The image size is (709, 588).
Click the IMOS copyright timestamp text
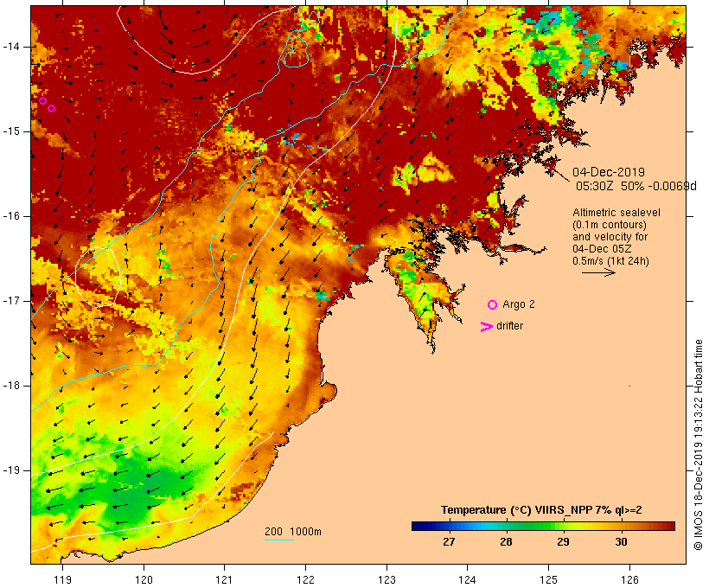click(698, 444)
